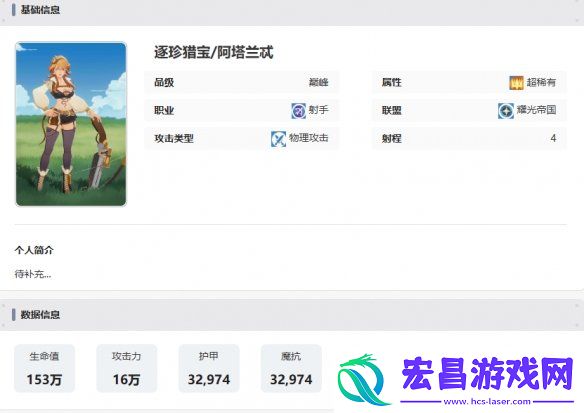Click the 攻击类型 label
Screen dimensions: 584x413
point(174,139)
